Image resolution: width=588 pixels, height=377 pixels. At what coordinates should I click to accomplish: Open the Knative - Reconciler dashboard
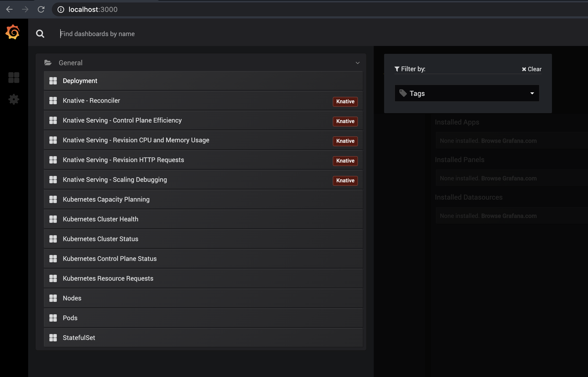(203, 101)
